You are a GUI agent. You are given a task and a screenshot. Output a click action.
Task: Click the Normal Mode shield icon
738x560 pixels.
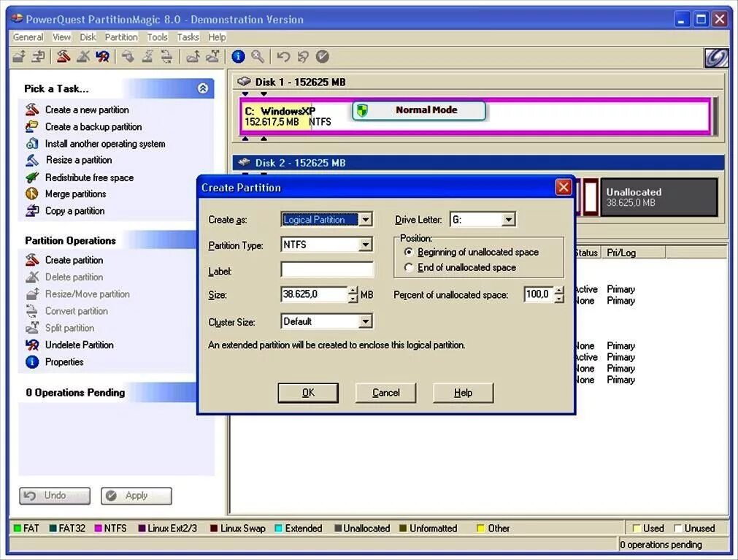click(x=362, y=110)
